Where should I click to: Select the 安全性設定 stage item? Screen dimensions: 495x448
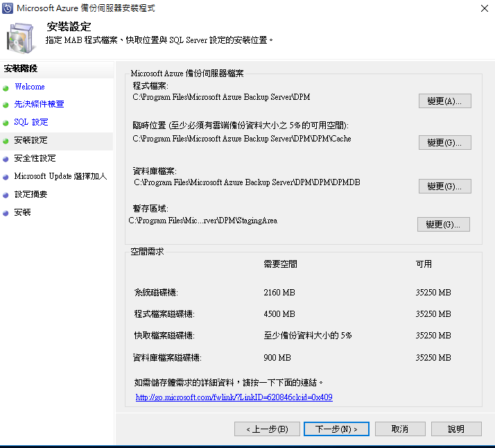tap(35, 158)
